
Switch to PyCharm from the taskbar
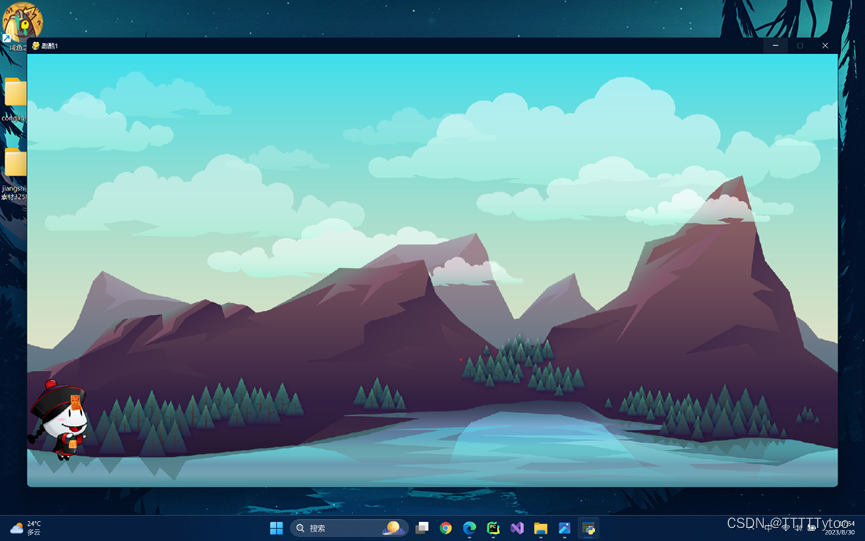[x=493, y=528]
